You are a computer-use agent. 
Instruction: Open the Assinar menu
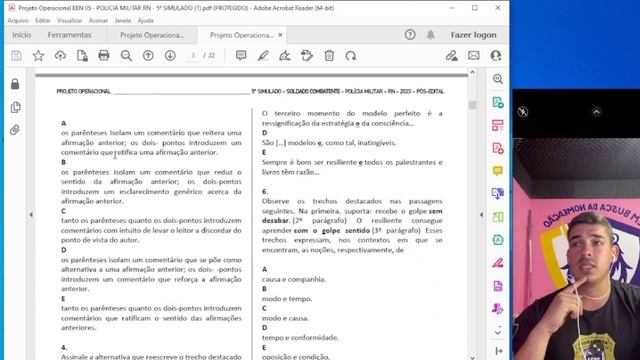(98, 20)
